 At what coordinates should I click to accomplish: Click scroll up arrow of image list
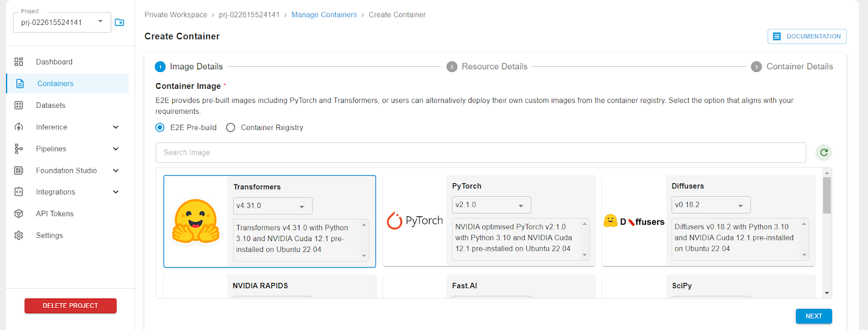coord(827,173)
